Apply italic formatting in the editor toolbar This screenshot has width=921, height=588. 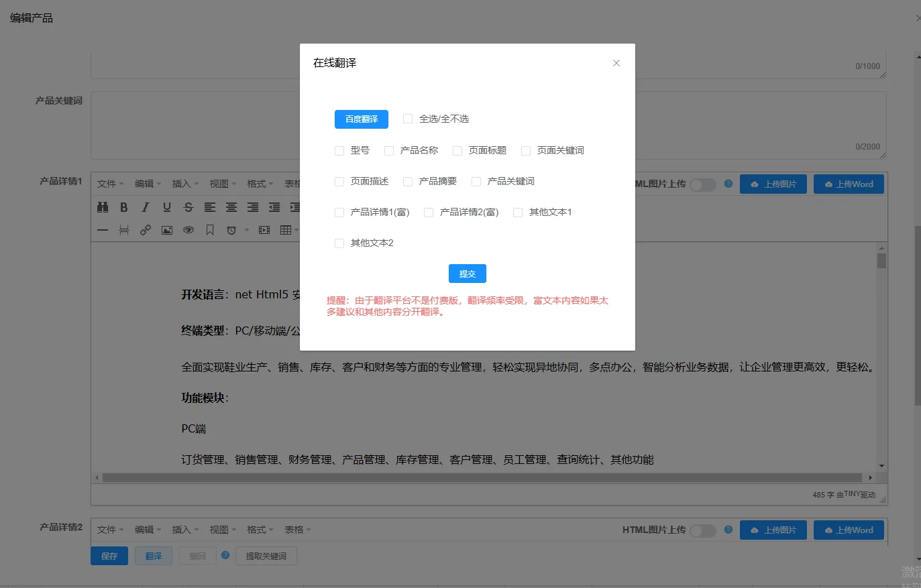point(146,207)
